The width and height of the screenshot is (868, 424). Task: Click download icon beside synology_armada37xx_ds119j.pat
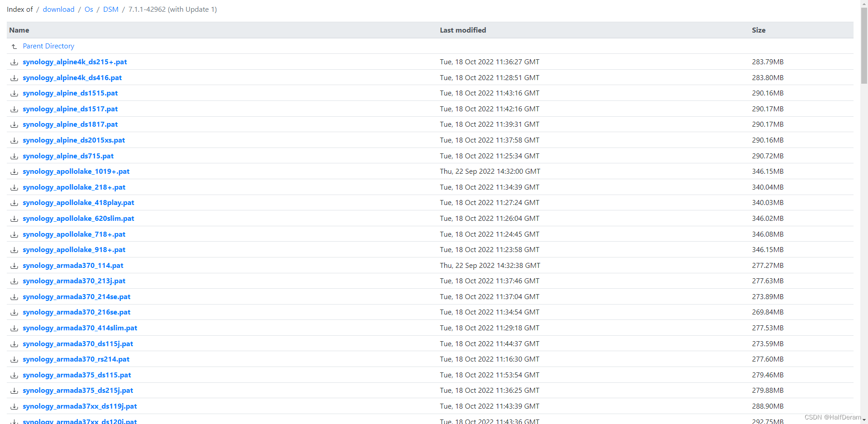pyautogui.click(x=14, y=406)
